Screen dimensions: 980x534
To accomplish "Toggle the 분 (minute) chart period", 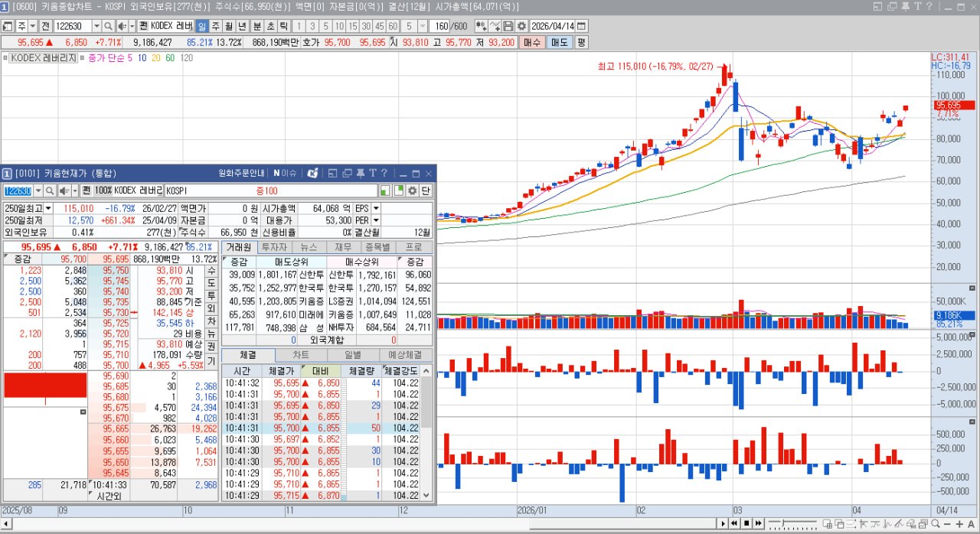I will pos(257,26).
